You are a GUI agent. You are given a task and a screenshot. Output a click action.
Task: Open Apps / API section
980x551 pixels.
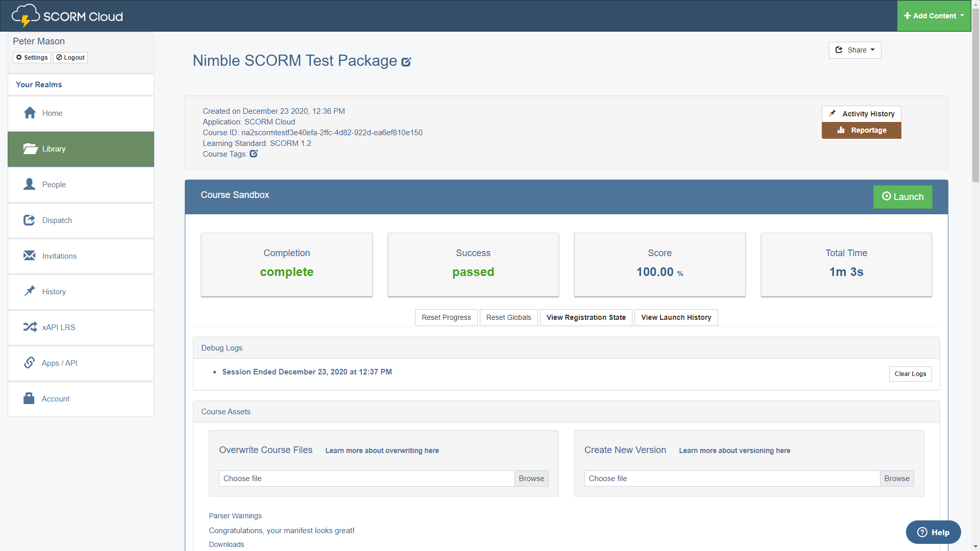[81, 363]
